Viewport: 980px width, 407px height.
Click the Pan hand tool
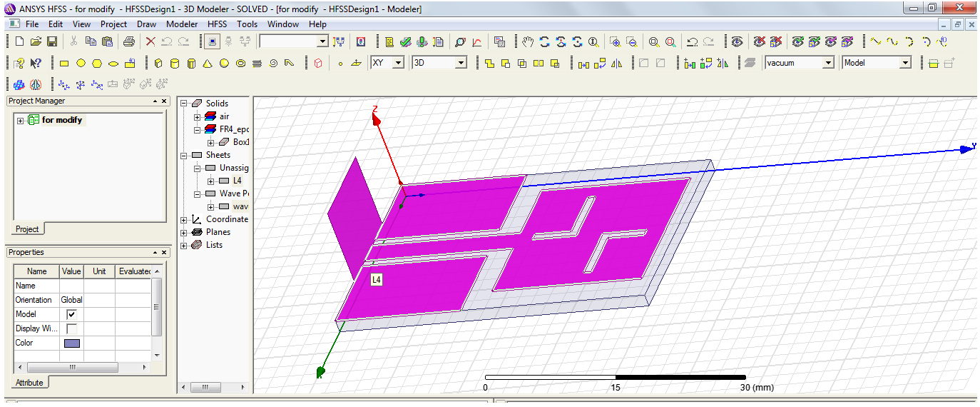[528, 41]
